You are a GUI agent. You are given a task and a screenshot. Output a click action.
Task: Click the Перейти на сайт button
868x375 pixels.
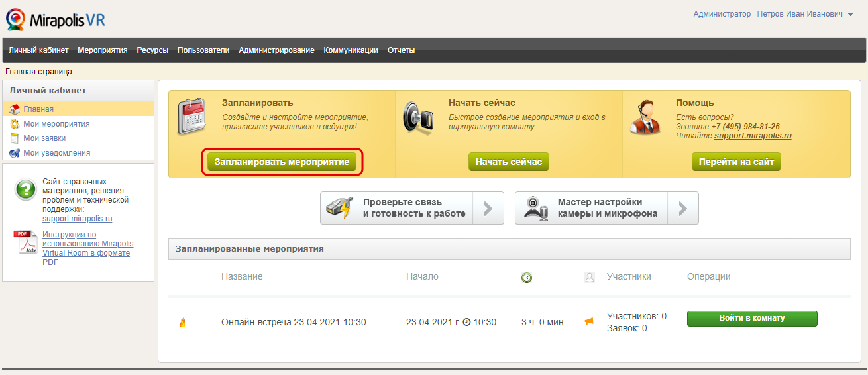coord(736,162)
